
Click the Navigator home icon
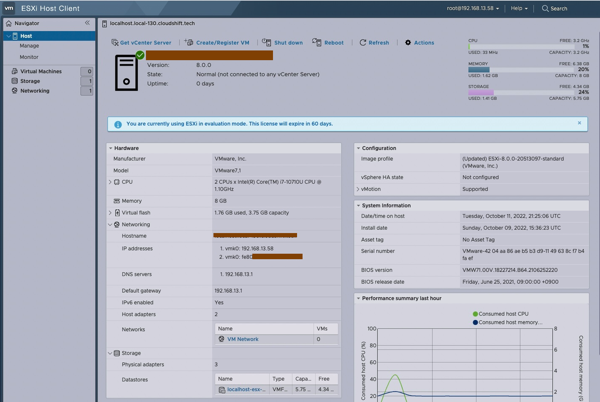pos(9,23)
